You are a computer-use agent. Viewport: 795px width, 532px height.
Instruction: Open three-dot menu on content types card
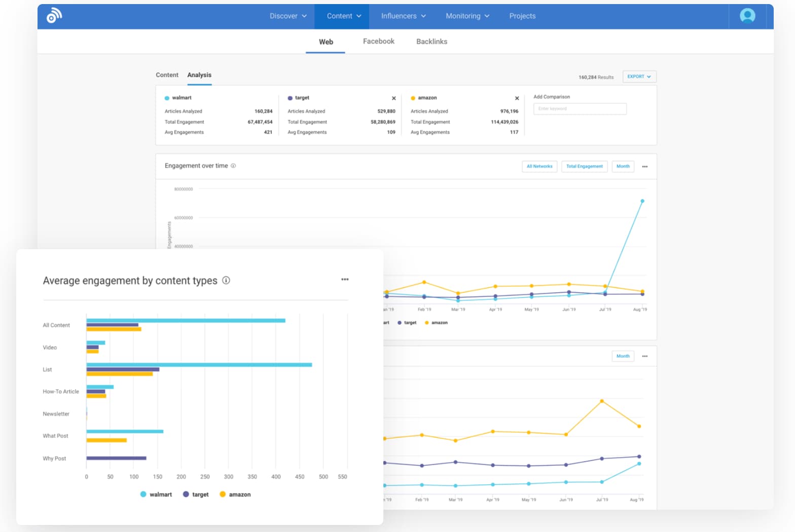pyautogui.click(x=345, y=280)
